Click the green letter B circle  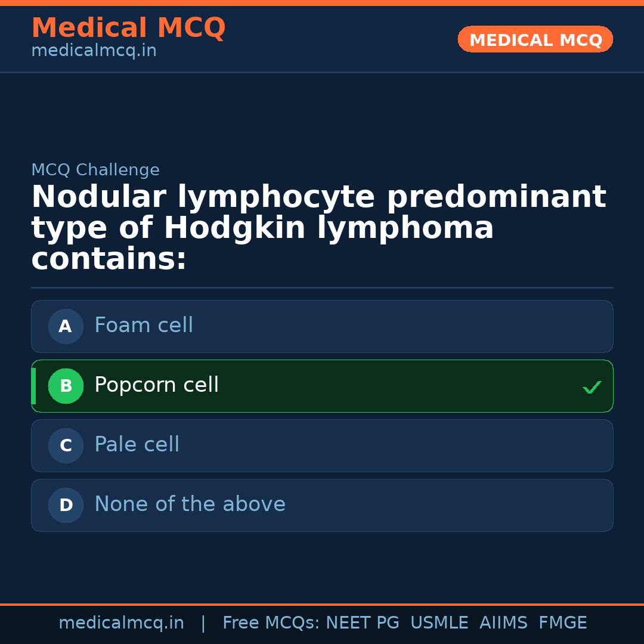click(66, 386)
